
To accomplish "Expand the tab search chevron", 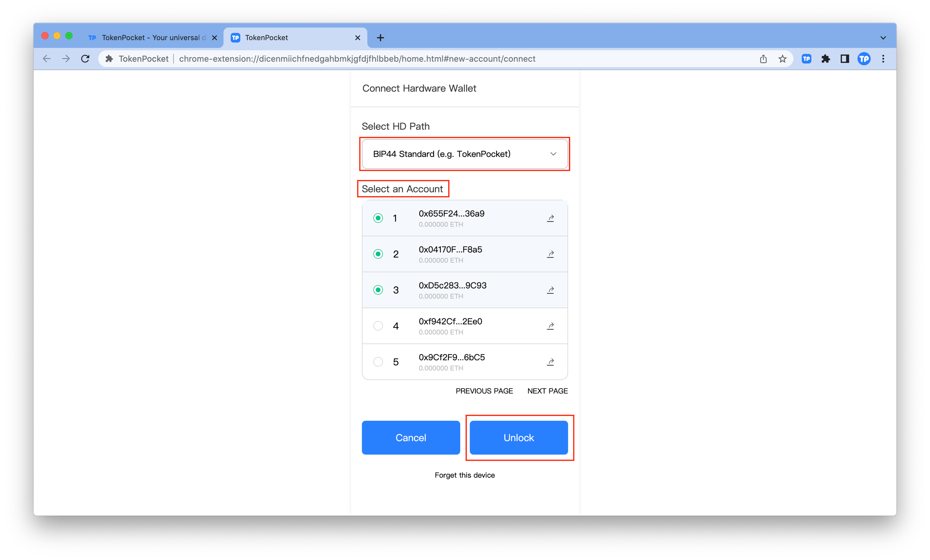I will pyautogui.click(x=883, y=38).
